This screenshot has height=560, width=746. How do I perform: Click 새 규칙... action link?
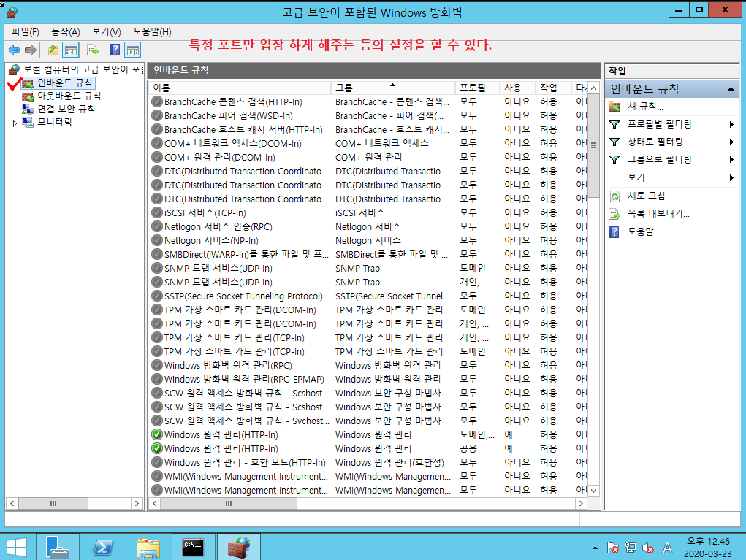tap(645, 107)
